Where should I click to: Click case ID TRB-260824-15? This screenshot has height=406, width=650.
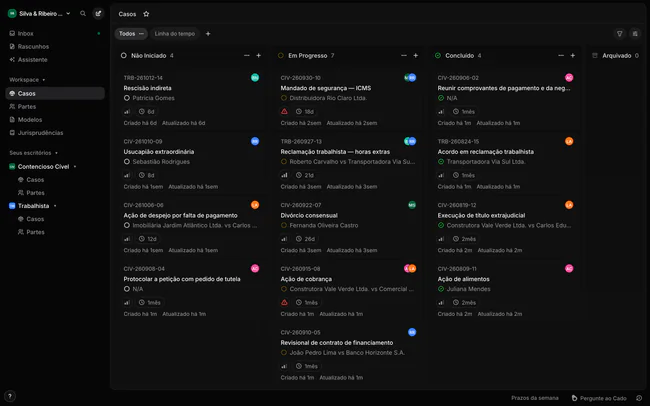click(458, 141)
